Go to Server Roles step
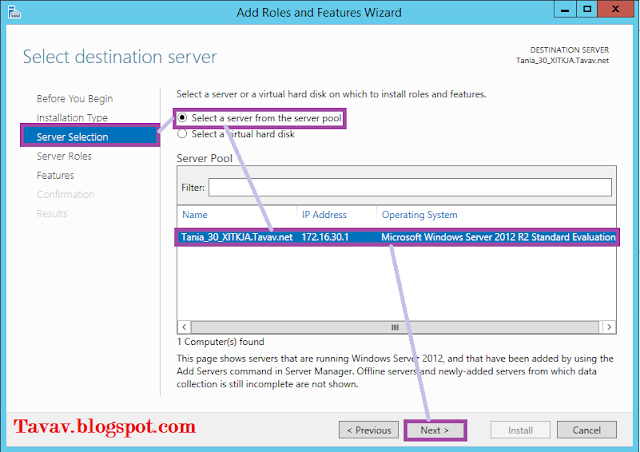Image resolution: width=640 pixels, height=452 pixels. [x=64, y=156]
